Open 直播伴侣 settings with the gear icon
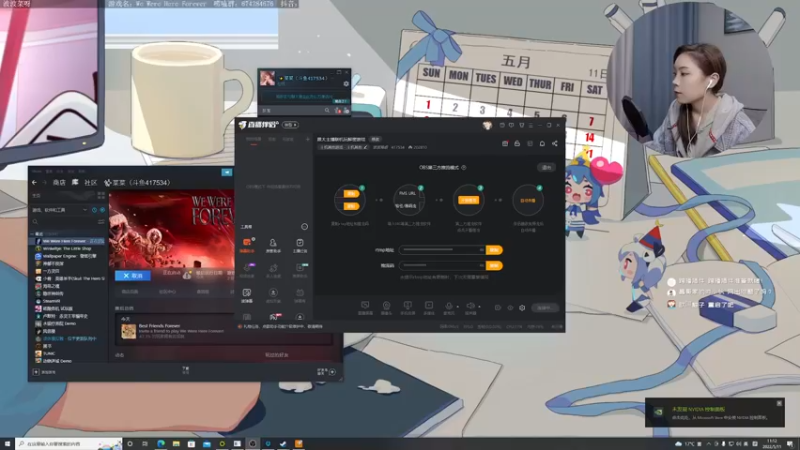Viewport: 800px width, 450px height. [522, 308]
